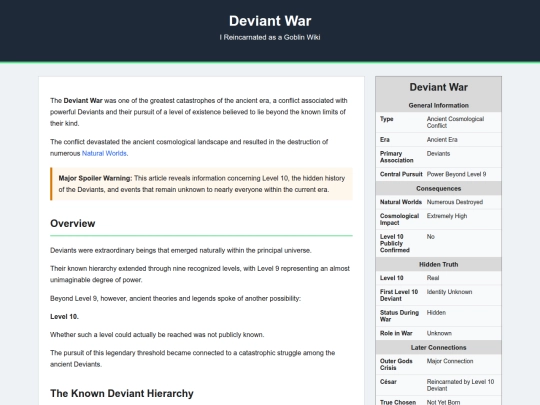The width and height of the screenshot is (540, 405).
Task: Click the General Information infobox header
Action: coord(438,105)
